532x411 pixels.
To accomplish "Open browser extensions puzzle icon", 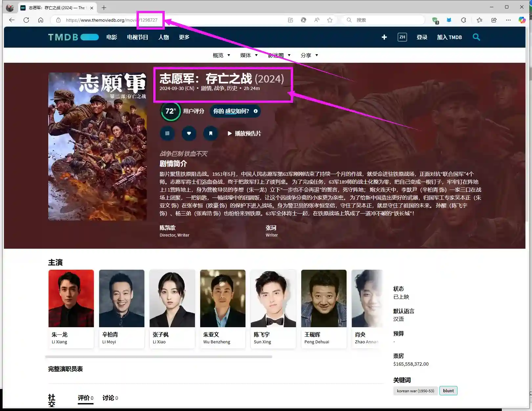I will 463,20.
